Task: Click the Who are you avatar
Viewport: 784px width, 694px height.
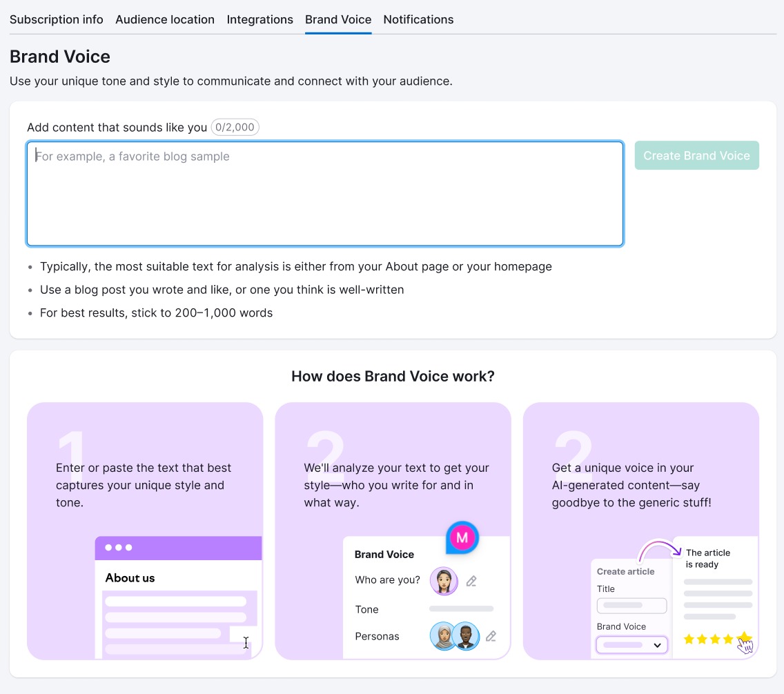Action: pos(444,581)
